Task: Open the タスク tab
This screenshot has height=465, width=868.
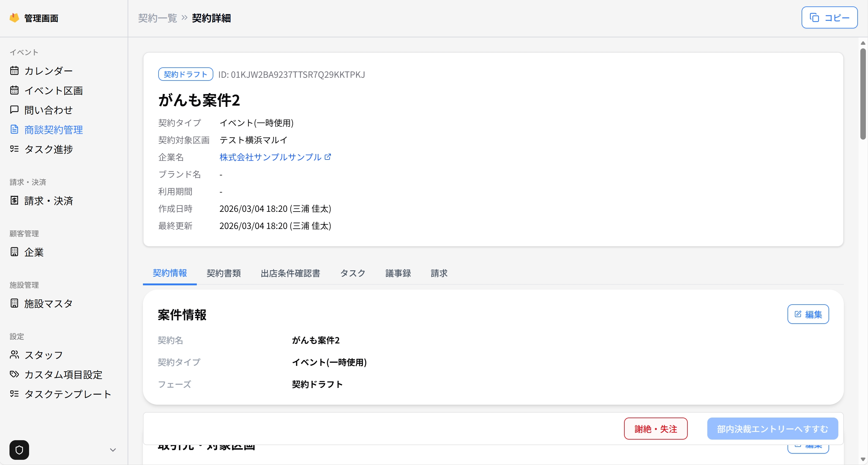Action: [x=353, y=273]
